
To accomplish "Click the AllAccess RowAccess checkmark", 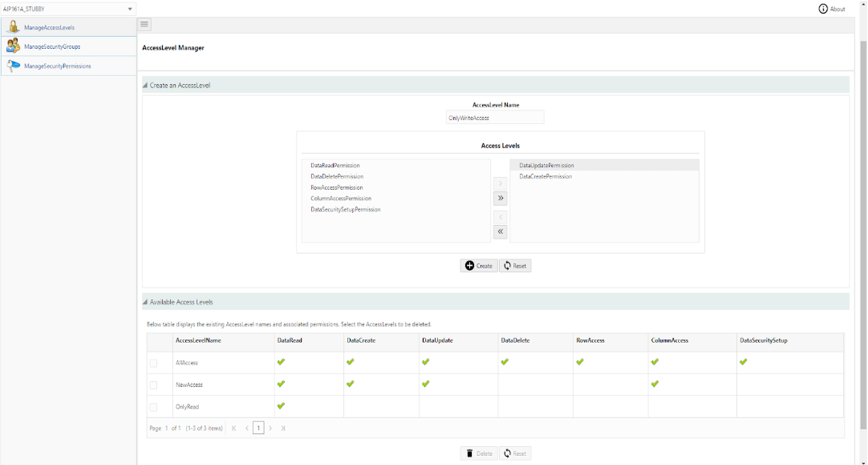I will coord(580,362).
